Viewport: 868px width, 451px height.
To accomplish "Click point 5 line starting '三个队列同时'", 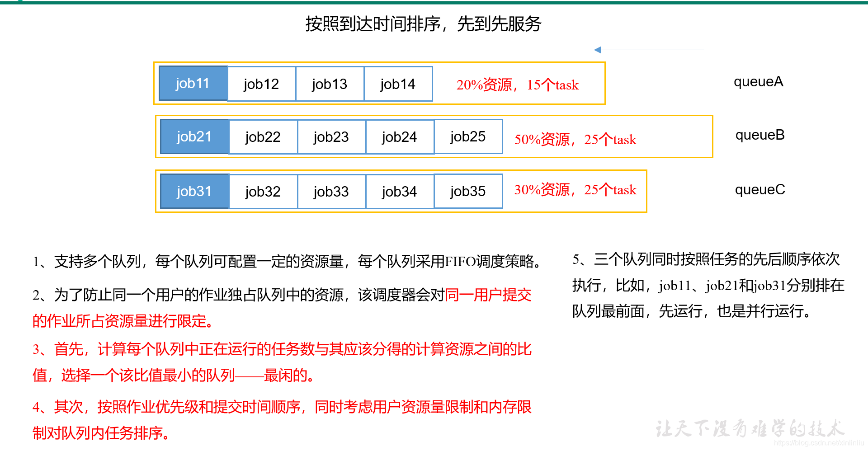I will (x=706, y=259).
